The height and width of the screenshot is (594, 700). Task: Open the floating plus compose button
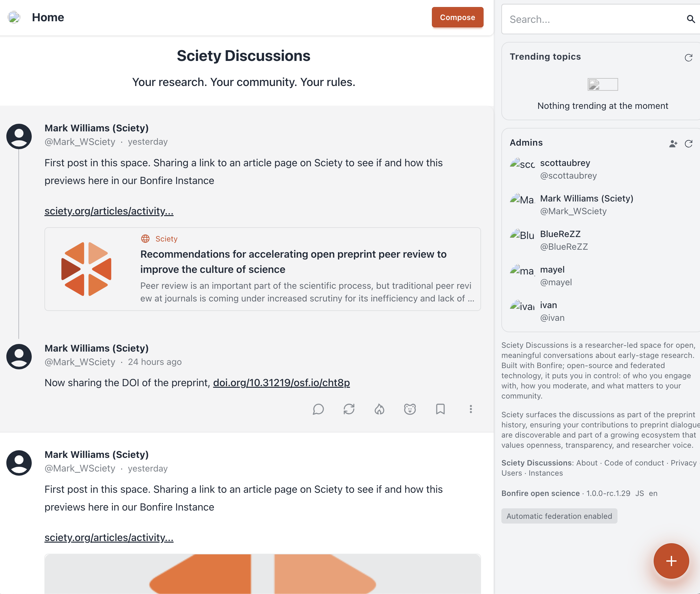pyautogui.click(x=671, y=561)
